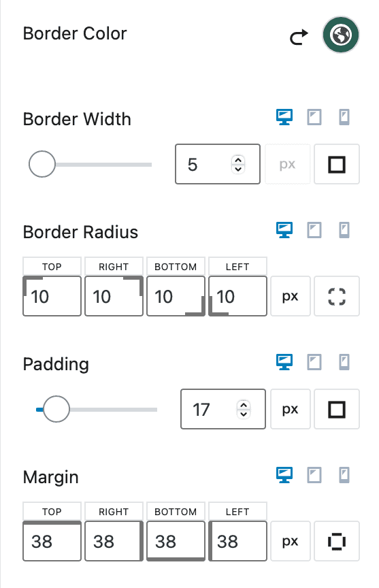Select desktop device for Margin
This screenshot has height=588, width=379.
click(284, 475)
